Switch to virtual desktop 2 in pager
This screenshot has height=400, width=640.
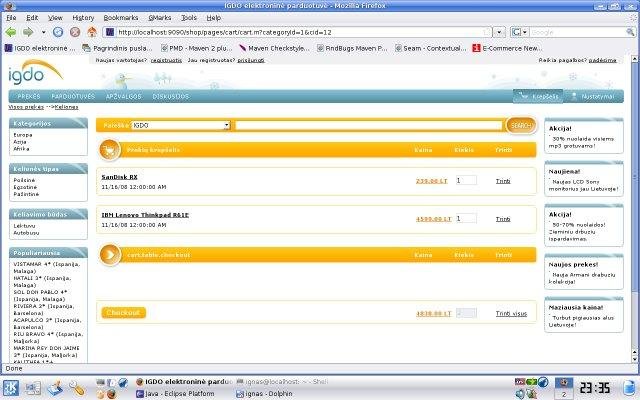(x=564, y=394)
